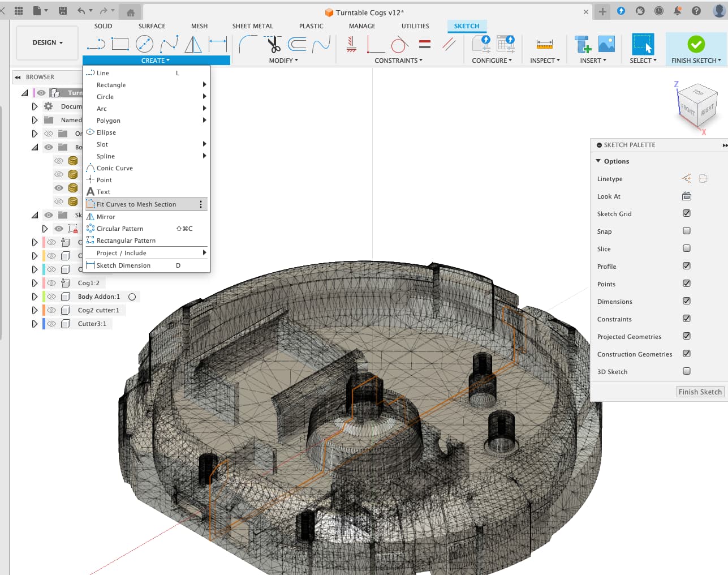Expand the Cog1:2 tree node

coord(35,283)
